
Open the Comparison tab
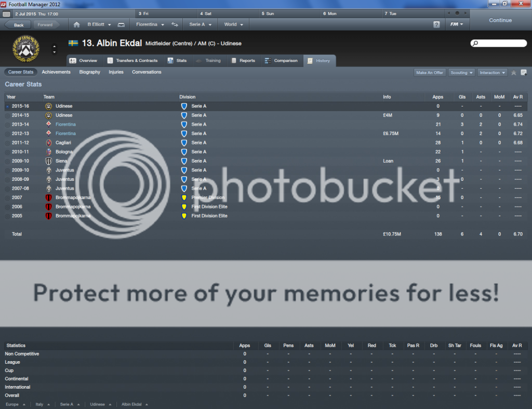point(281,61)
